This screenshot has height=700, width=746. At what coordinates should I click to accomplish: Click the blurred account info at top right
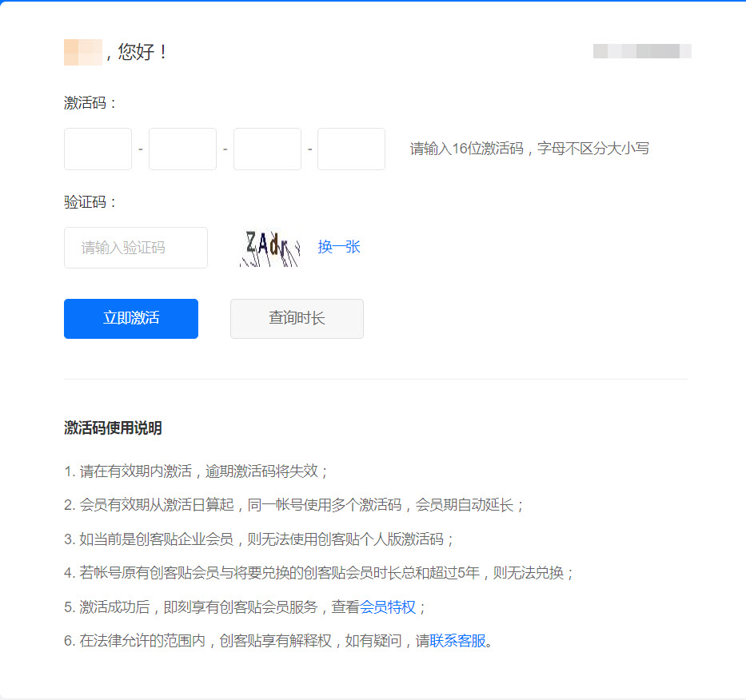[x=642, y=50]
